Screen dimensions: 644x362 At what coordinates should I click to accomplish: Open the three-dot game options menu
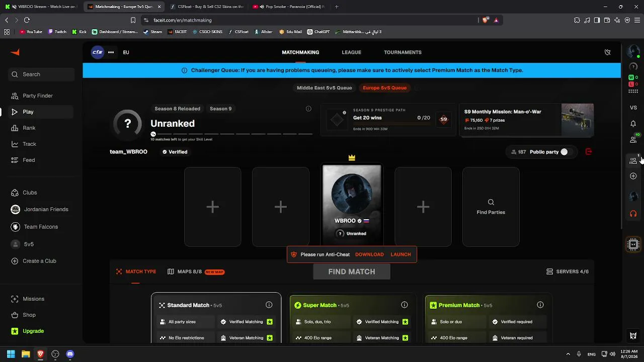coord(111,52)
